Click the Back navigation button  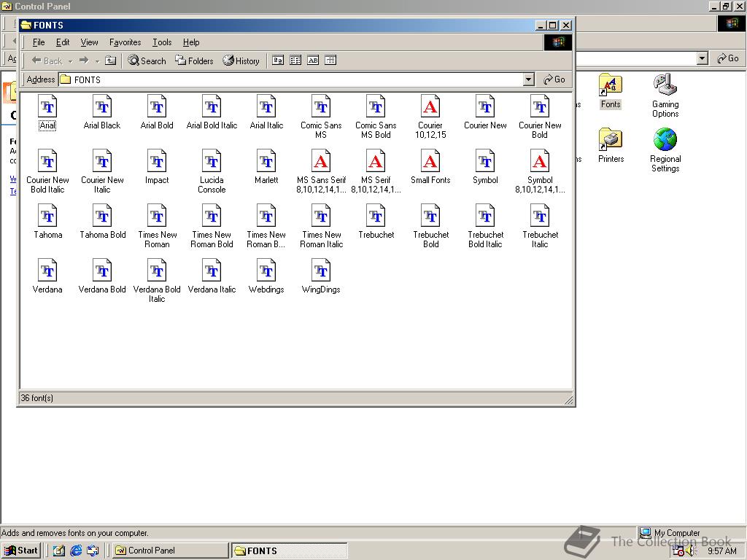(47, 61)
